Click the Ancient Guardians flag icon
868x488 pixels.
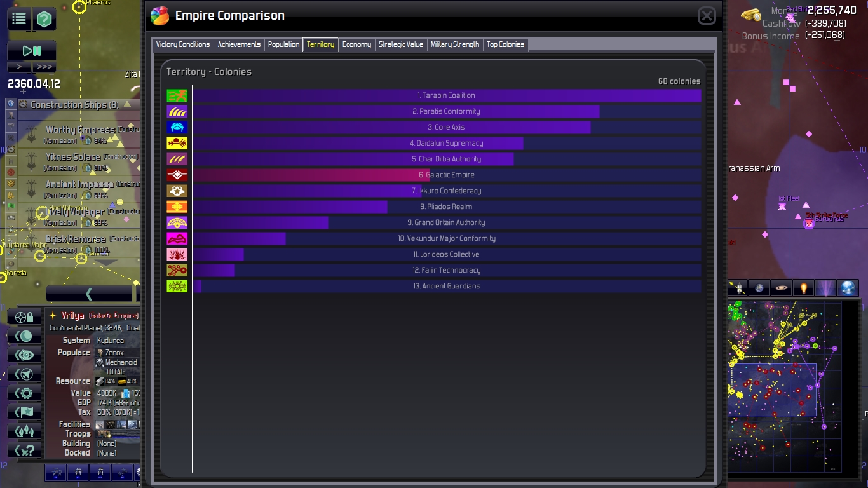point(177,286)
